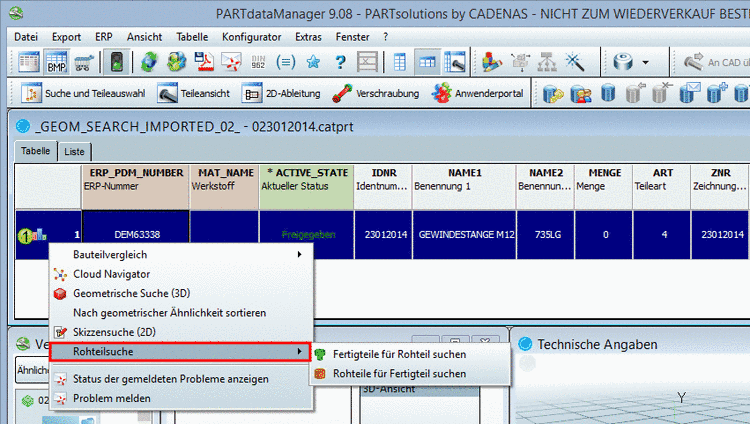This screenshot has width=750, height=424.
Task: Expand Rohteilsuche submenu entry
Action: tap(180, 352)
